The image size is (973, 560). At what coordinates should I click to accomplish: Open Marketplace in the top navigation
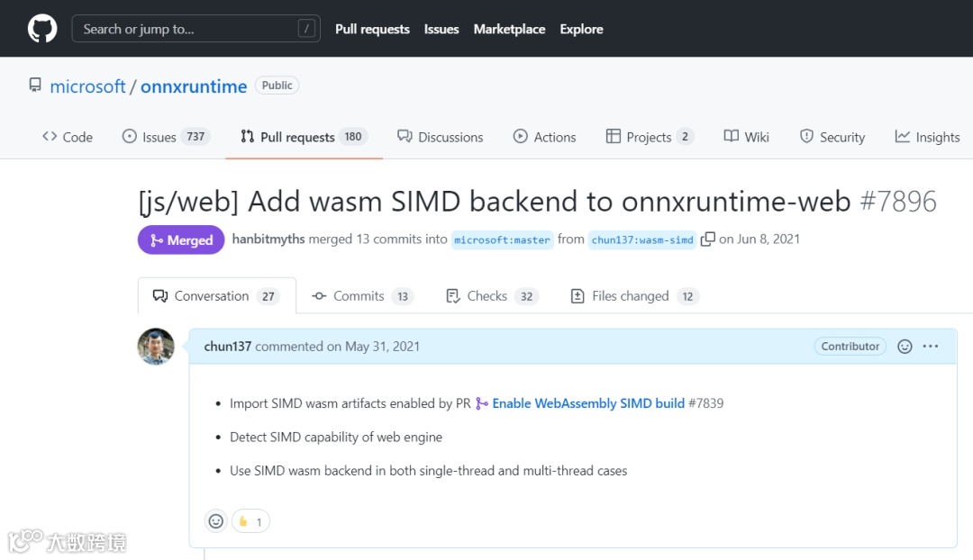(x=509, y=29)
